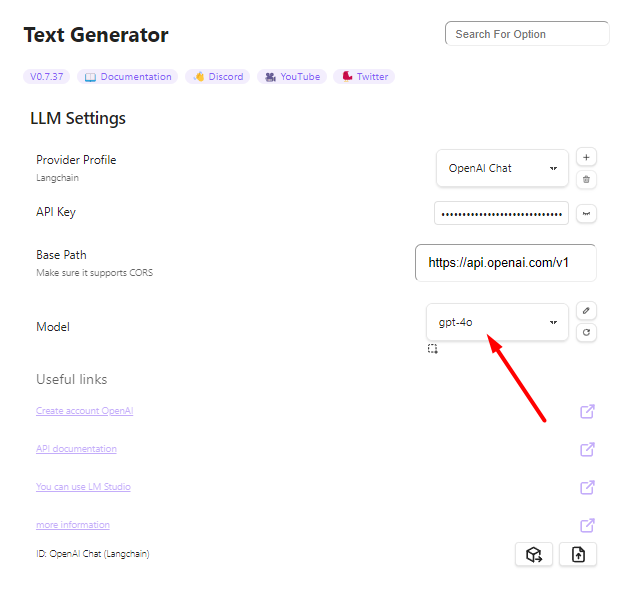Open more information external link icon
The height and width of the screenshot is (591, 631).
[587, 525]
